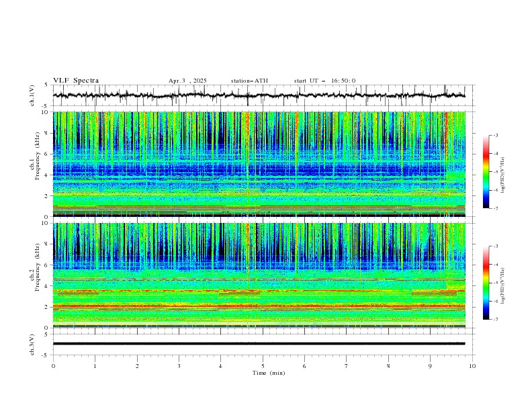The height and width of the screenshot is (411, 532).
Task: Click time axis tick label '10'
Action: point(472,366)
